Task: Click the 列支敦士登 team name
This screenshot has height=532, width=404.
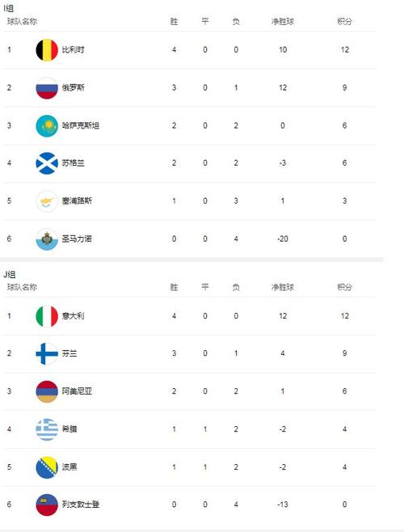Action: (80, 505)
